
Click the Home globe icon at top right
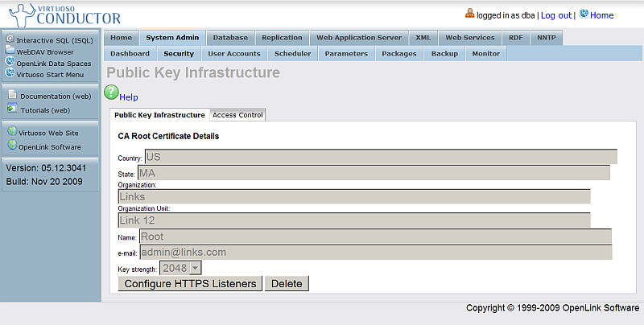(584, 14)
